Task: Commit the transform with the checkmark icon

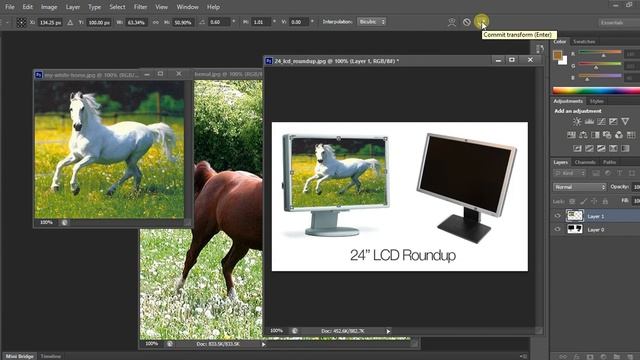Action: [x=481, y=22]
